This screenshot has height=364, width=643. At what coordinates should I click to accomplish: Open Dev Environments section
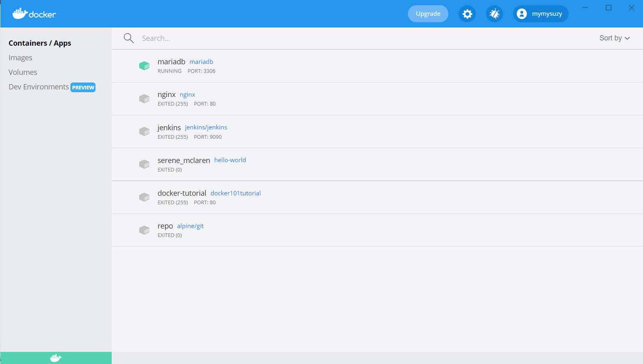tap(38, 87)
